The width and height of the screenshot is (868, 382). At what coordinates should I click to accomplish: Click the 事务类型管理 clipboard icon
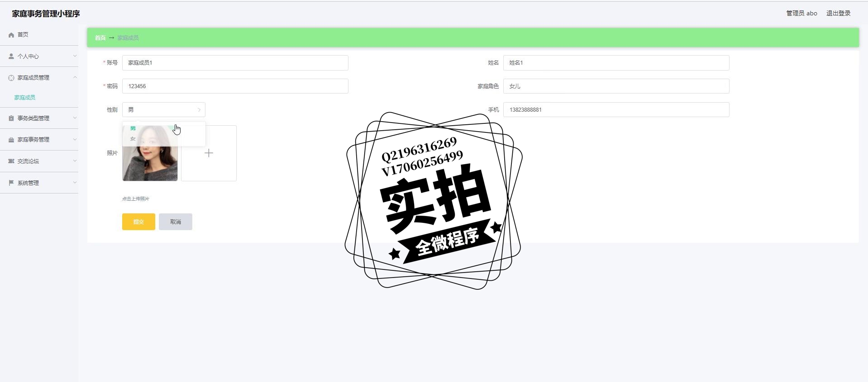(11, 118)
